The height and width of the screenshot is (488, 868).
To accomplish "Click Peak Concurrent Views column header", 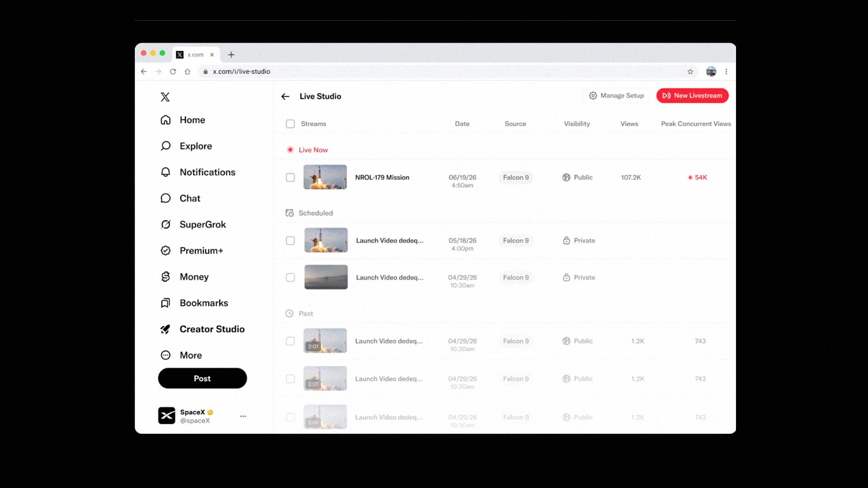I will (x=696, y=124).
